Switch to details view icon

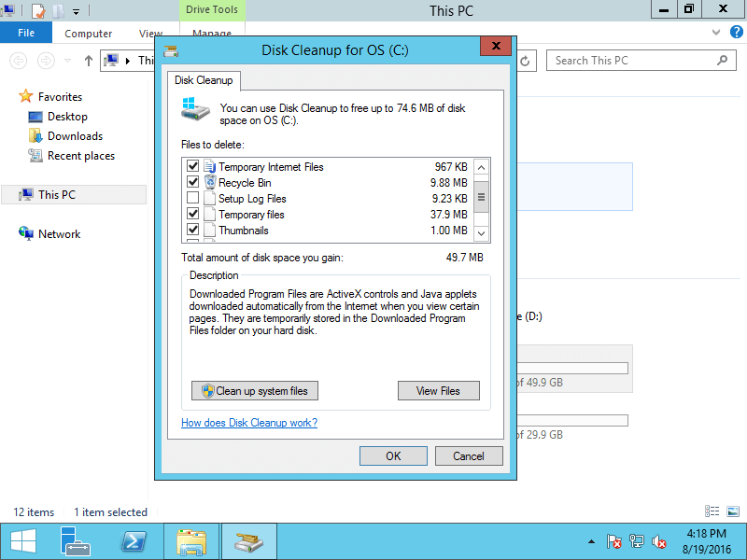[712, 511]
